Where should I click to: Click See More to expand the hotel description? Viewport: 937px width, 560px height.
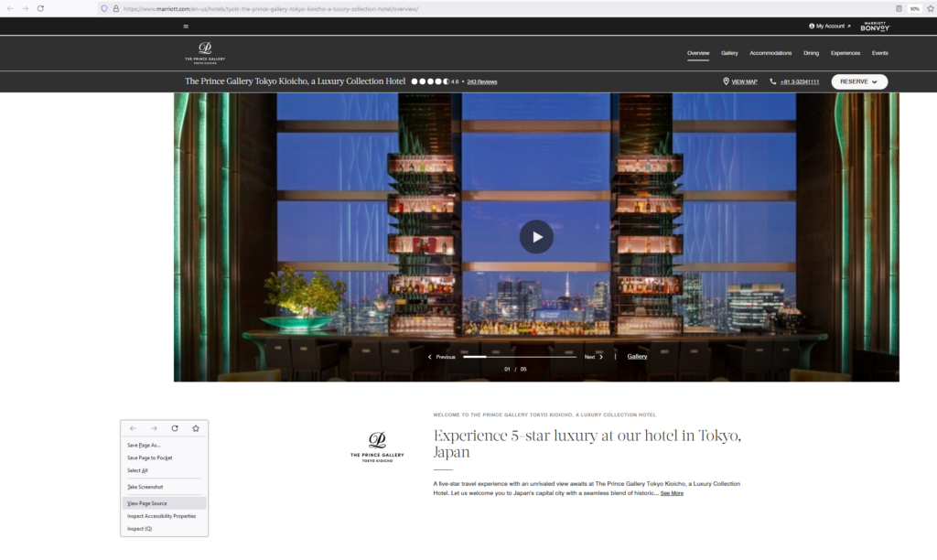[x=671, y=493]
